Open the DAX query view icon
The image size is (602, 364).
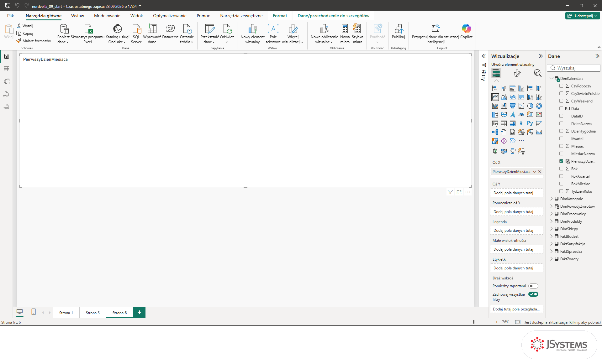7,94
